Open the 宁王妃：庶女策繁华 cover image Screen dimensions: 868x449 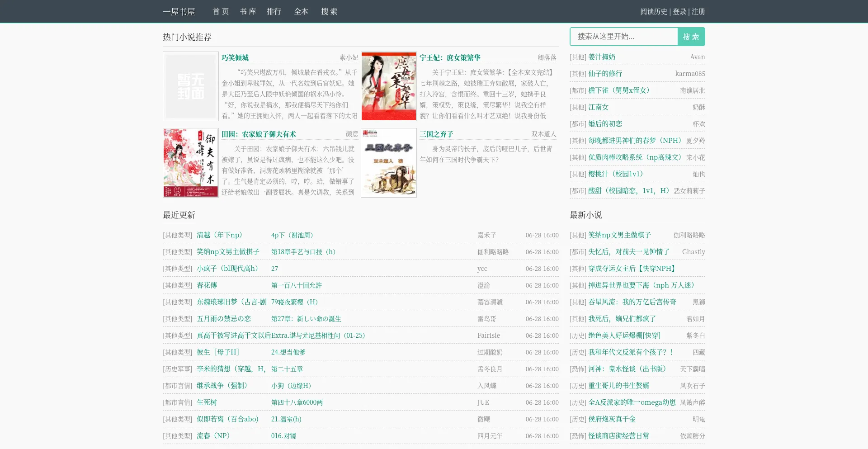pos(389,86)
